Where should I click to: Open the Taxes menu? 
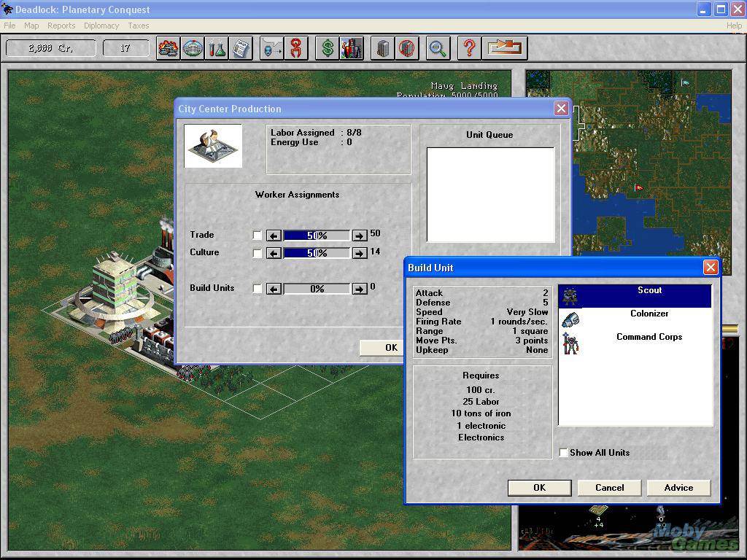[x=139, y=26]
